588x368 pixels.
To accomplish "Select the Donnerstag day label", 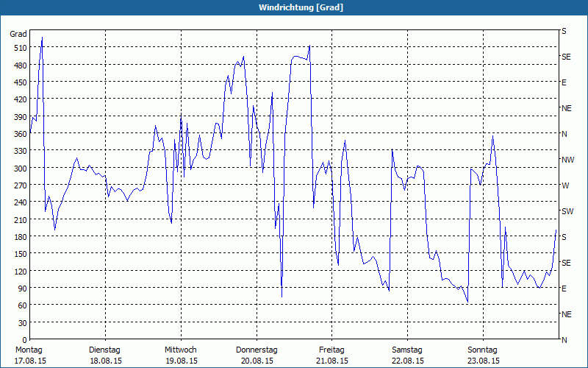I will coord(257,350).
